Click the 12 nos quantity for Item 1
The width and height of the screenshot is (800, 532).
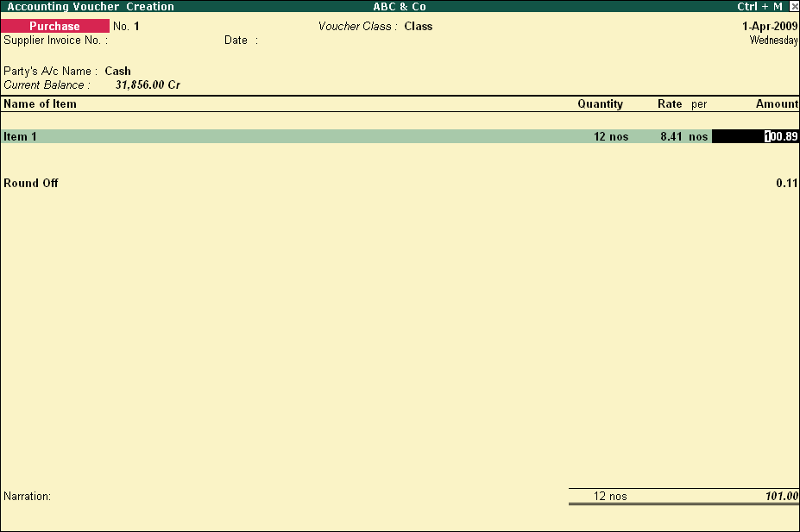[611, 137]
